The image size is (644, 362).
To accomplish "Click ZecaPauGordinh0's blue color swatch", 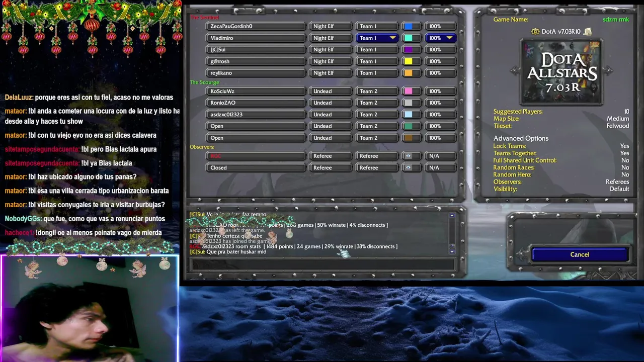I will (x=409, y=26).
